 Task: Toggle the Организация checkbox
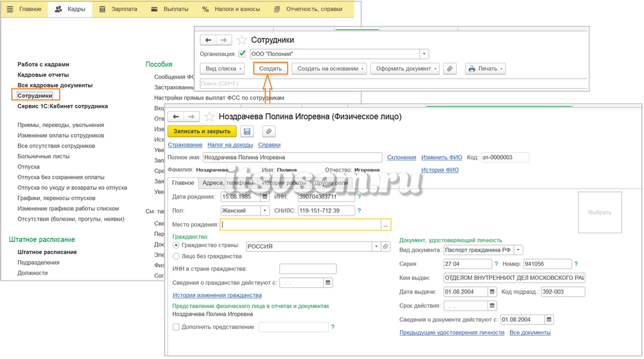tap(242, 54)
